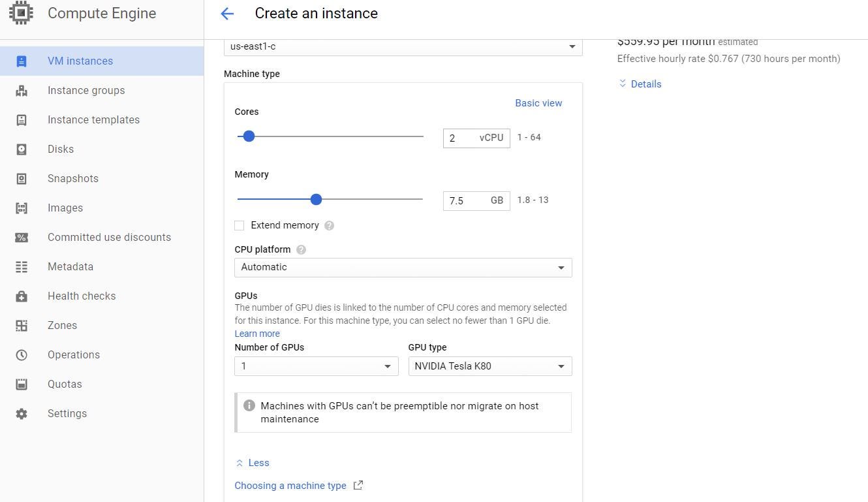Screen dimensions: 868x502
Task: Click the Operations clock icon
Action: [x=22, y=355]
